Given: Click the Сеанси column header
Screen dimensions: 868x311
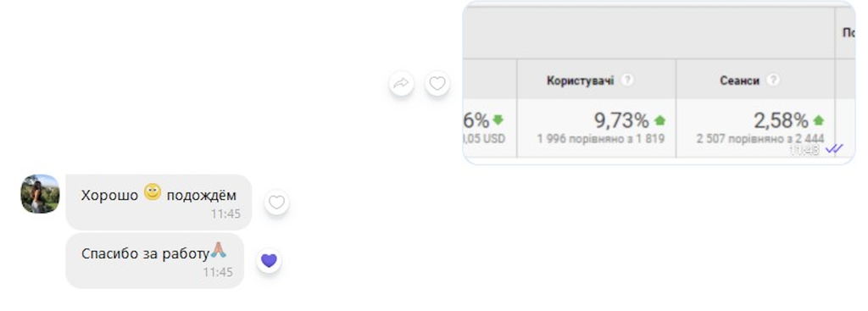Looking at the screenshot, I should point(739,81).
